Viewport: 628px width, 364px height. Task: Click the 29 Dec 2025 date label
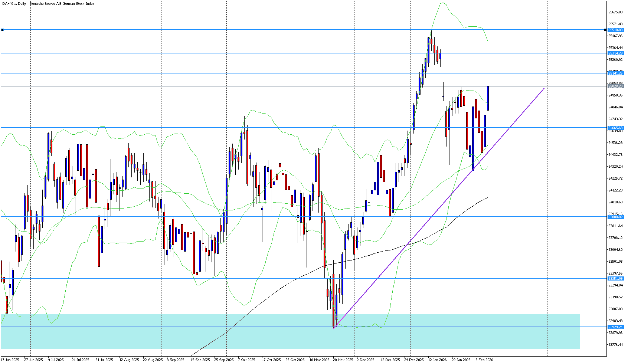coord(414,360)
